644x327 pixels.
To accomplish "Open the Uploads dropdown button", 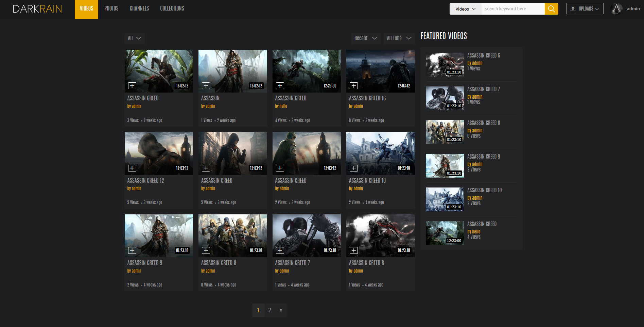I will [x=585, y=9].
